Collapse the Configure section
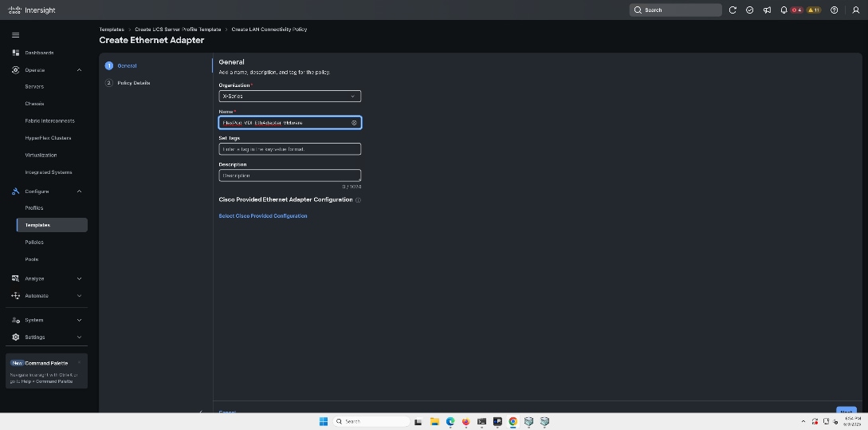The image size is (868, 430). pyautogui.click(x=79, y=191)
